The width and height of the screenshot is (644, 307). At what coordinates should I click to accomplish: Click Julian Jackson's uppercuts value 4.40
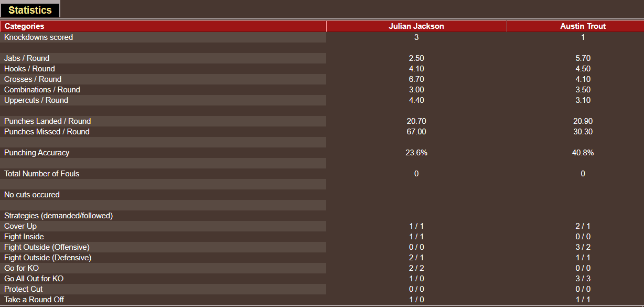coord(416,100)
